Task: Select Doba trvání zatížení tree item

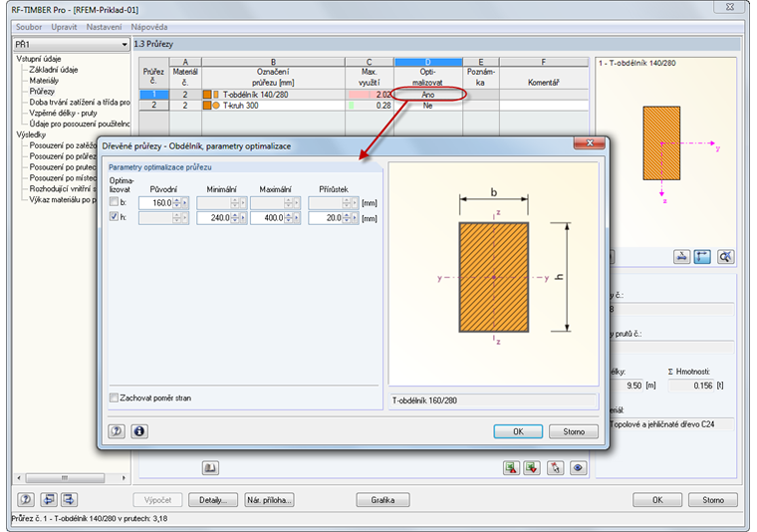Action: pos(80,103)
